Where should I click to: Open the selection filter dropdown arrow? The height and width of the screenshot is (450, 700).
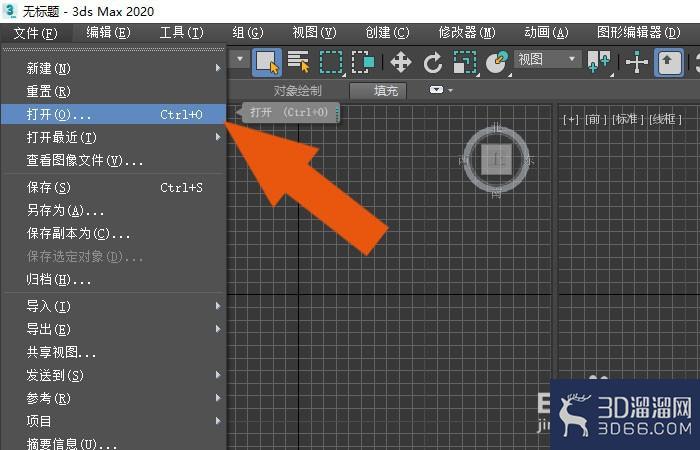[240, 59]
